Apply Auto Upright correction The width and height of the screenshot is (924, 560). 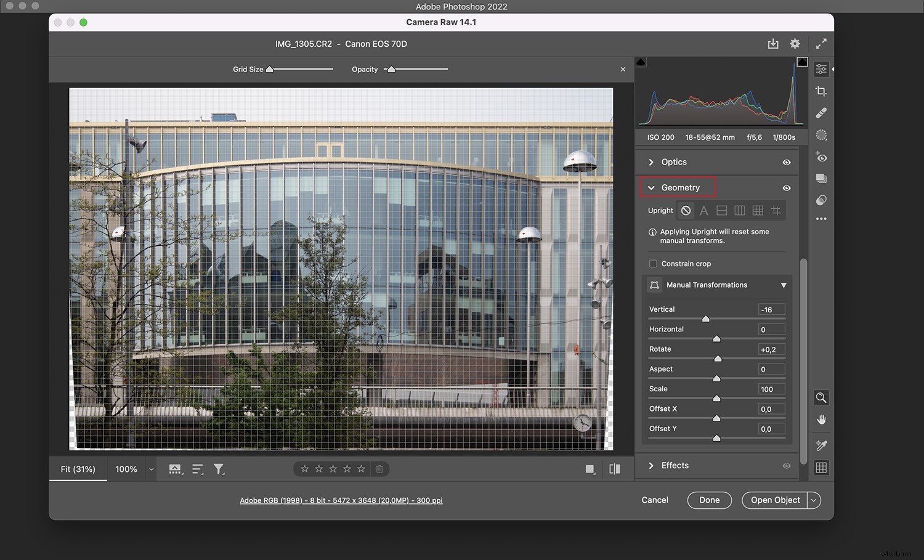tap(703, 210)
